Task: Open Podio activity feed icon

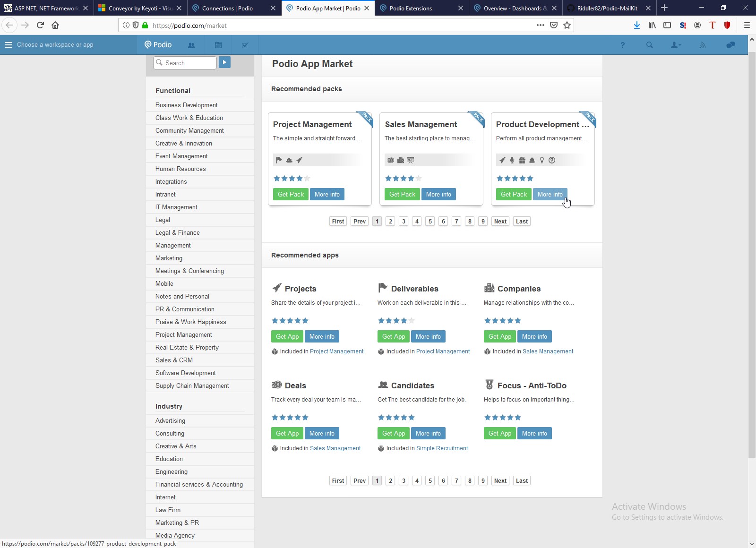Action: [703, 45]
